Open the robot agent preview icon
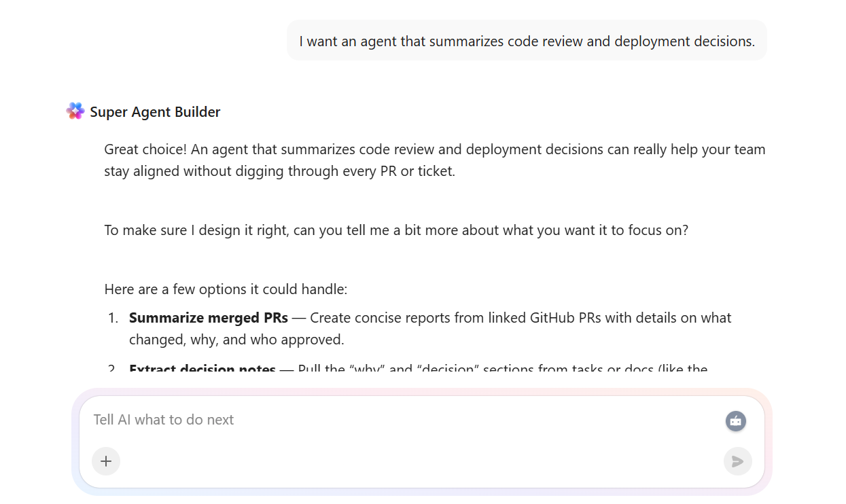Image resolution: width=846 pixels, height=504 pixels. pyautogui.click(x=736, y=421)
